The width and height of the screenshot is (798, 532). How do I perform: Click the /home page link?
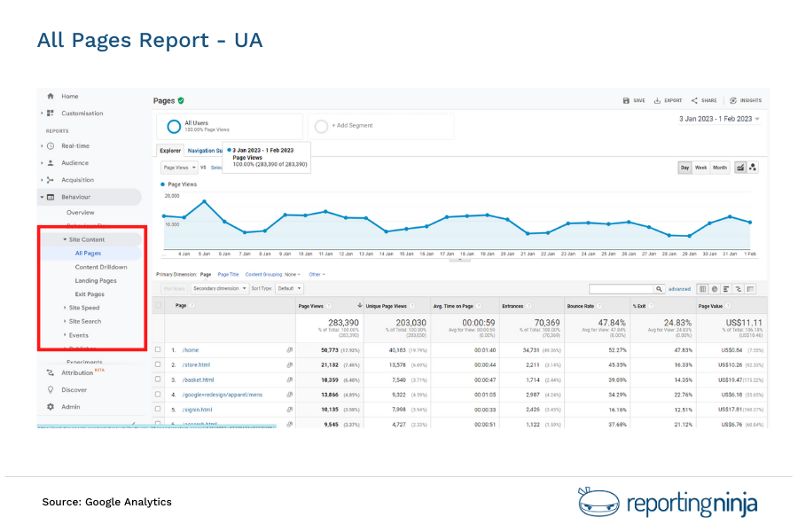tap(191, 350)
